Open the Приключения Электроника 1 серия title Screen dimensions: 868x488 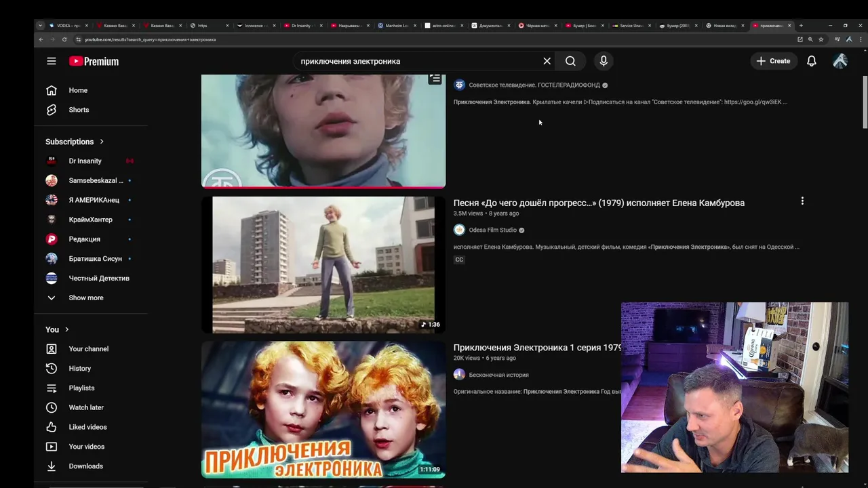point(537,348)
